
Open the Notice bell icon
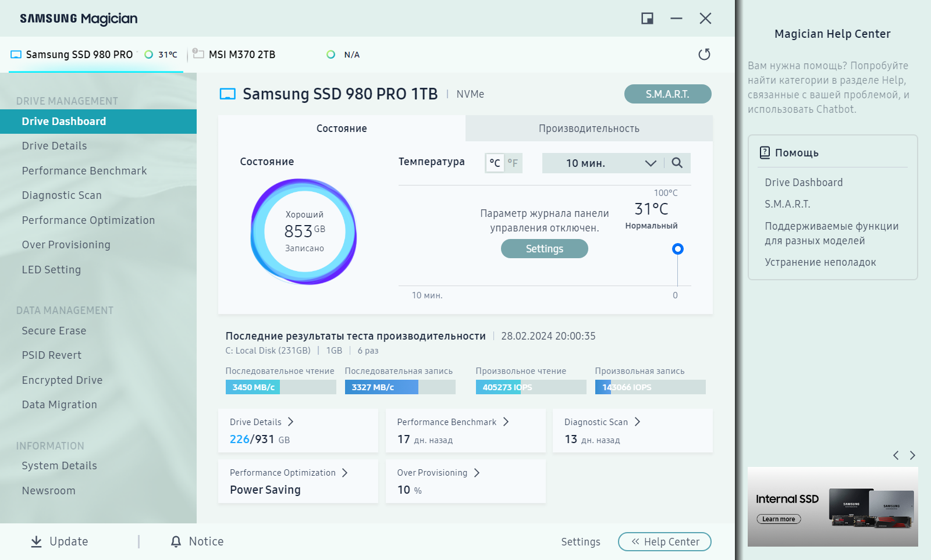click(x=176, y=541)
